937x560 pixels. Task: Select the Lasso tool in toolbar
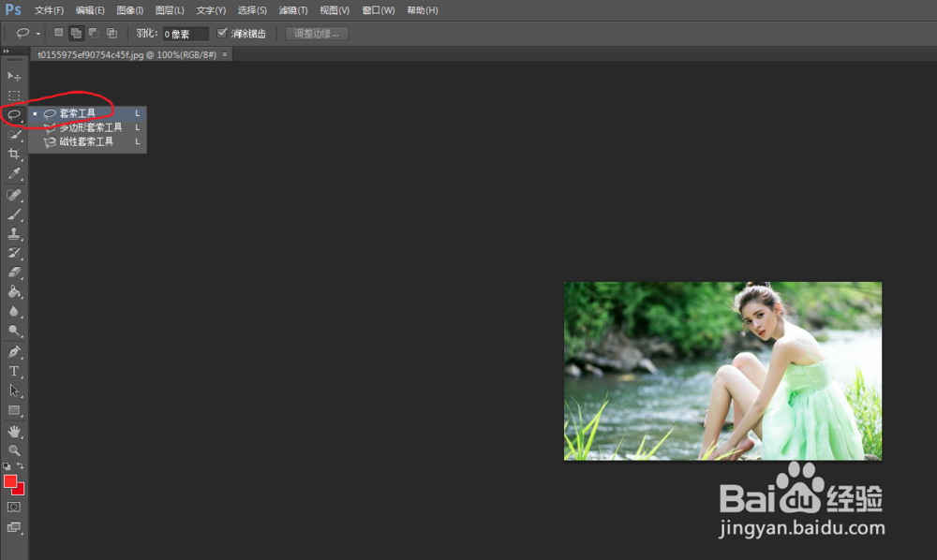(x=14, y=114)
